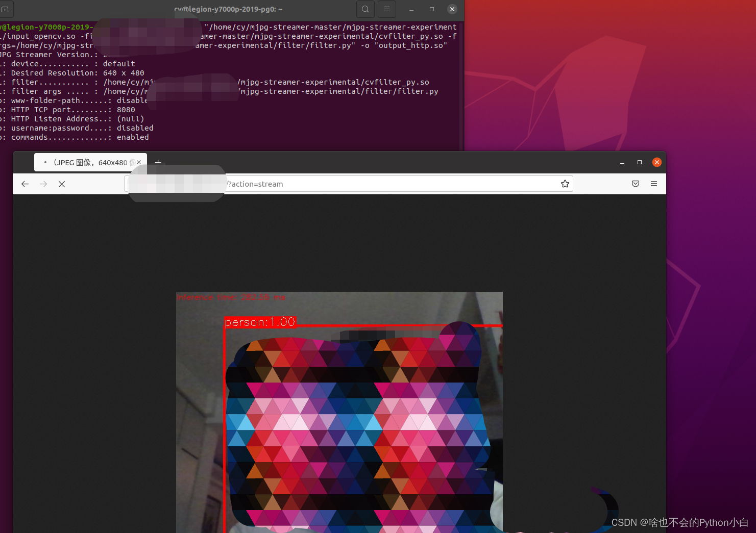Click the 'device' default line
The image size is (756, 533).
(x=68, y=64)
